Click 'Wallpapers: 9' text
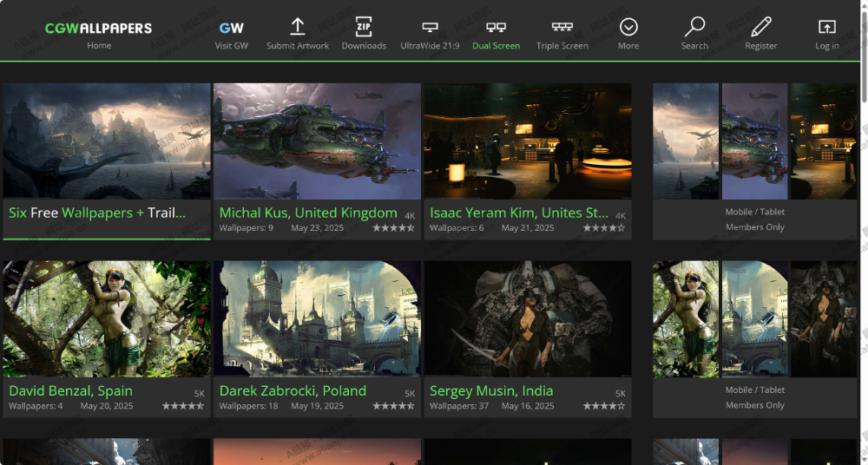The width and height of the screenshot is (868, 465). 247,228
